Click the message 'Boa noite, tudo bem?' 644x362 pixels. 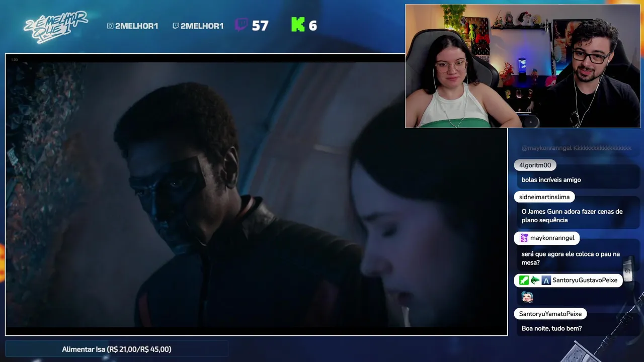pyautogui.click(x=551, y=328)
